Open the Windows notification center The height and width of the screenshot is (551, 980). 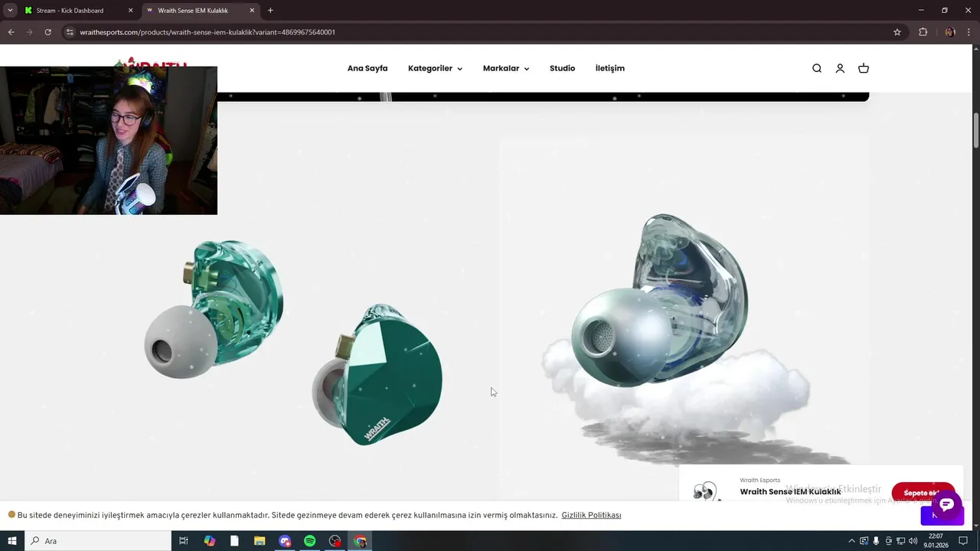coord(963,541)
